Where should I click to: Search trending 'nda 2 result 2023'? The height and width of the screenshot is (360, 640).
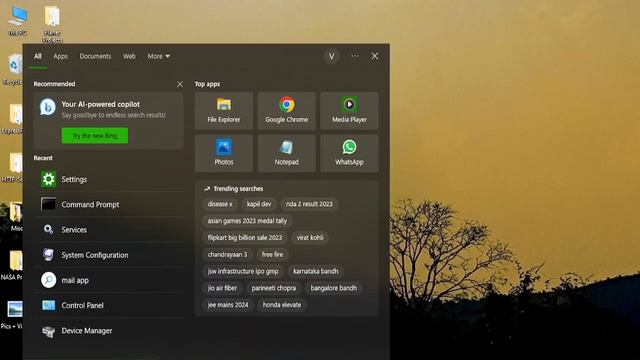309,204
